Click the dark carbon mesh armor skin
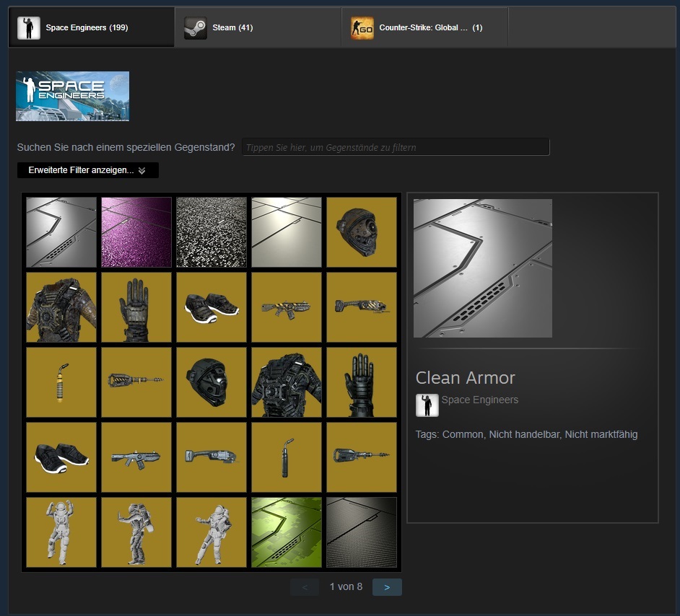 tap(362, 532)
